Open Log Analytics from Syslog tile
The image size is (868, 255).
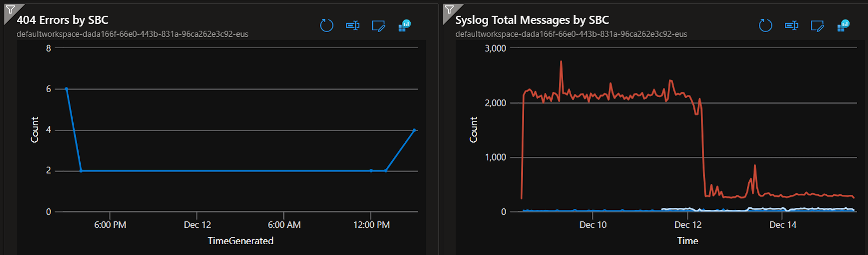click(844, 25)
